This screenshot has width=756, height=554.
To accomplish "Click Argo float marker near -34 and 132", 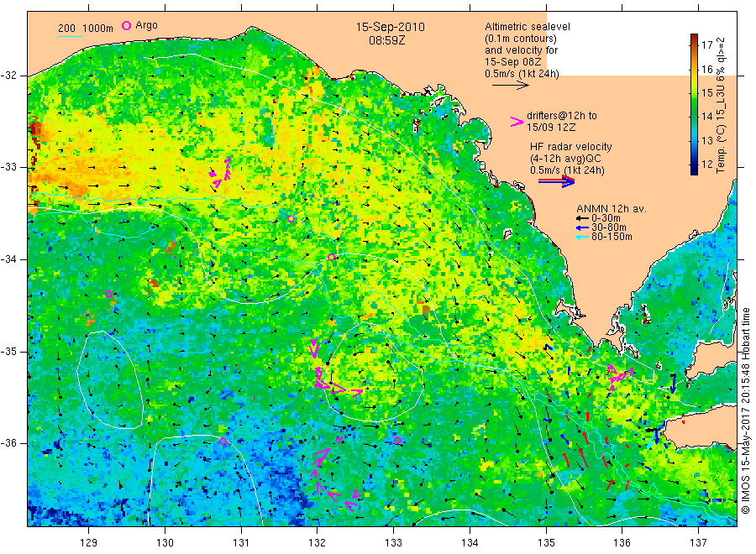I will coord(331,257).
